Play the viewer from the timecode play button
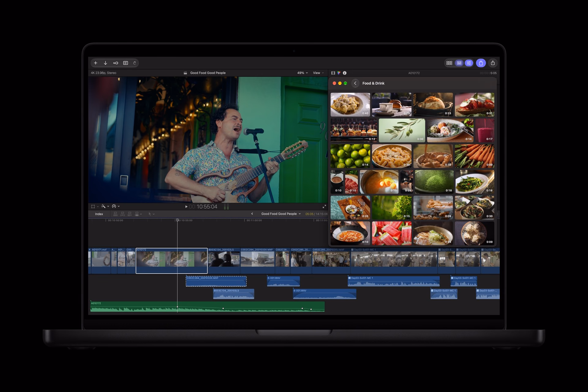Screen dimensions: 588x392 (186, 207)
